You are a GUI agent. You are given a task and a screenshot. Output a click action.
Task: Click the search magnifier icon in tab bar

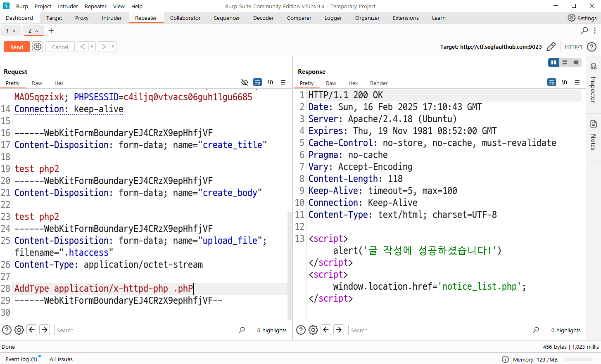584,31
